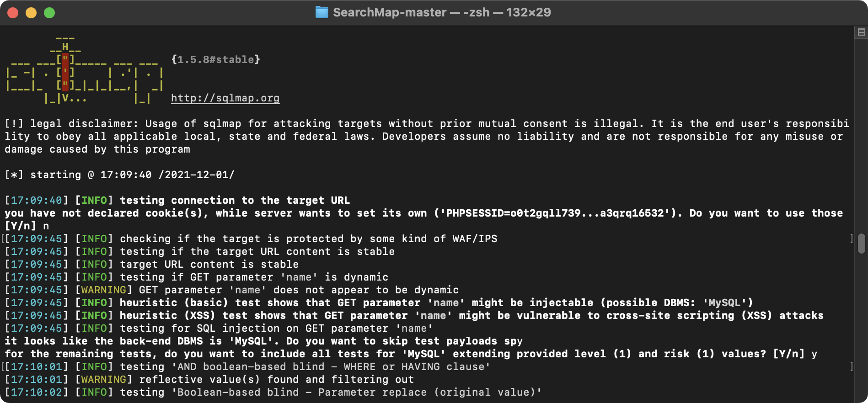Zoom the window with green button
The image size is (868, 403).
tap(49, 13)
